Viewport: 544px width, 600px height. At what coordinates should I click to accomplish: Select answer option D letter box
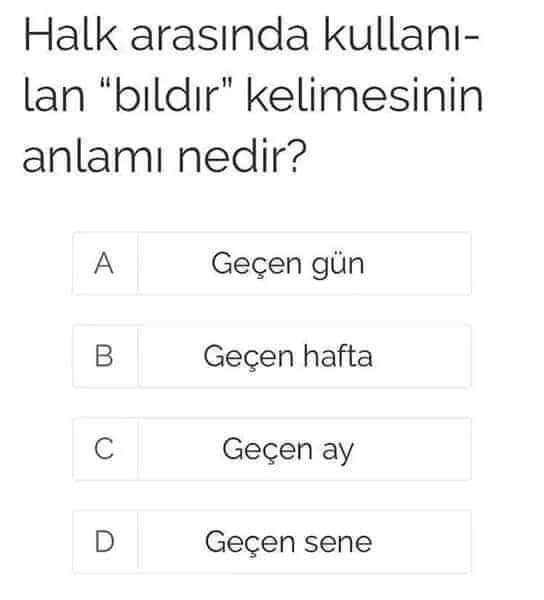tap(105, 542)
